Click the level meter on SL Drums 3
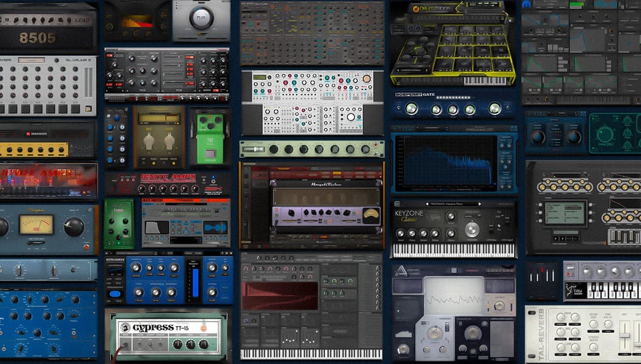The image size is (641, 364). tap(88, 82)
